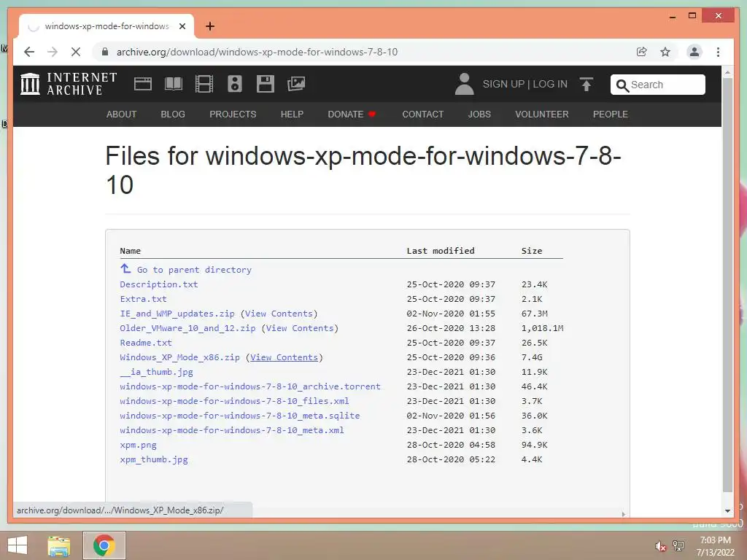Open xpm.png image link
Viewport: 747px width, 560px height.
(138, 445)
